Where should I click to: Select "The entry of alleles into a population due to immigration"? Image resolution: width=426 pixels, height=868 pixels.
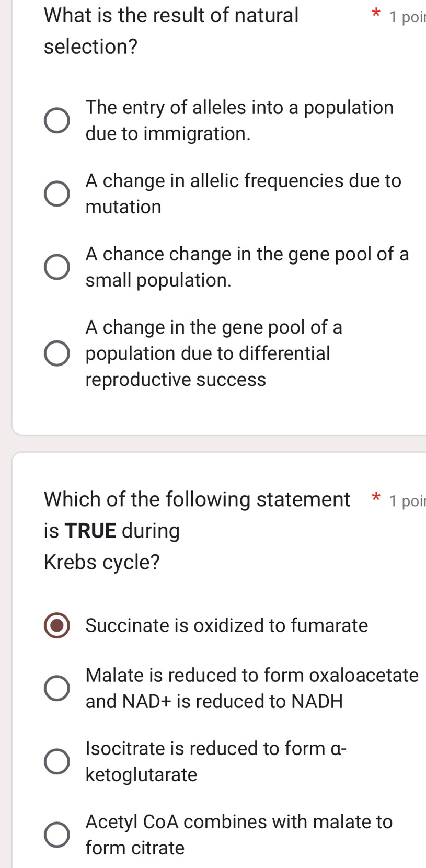pyautogui.click(x=56, y=120)
